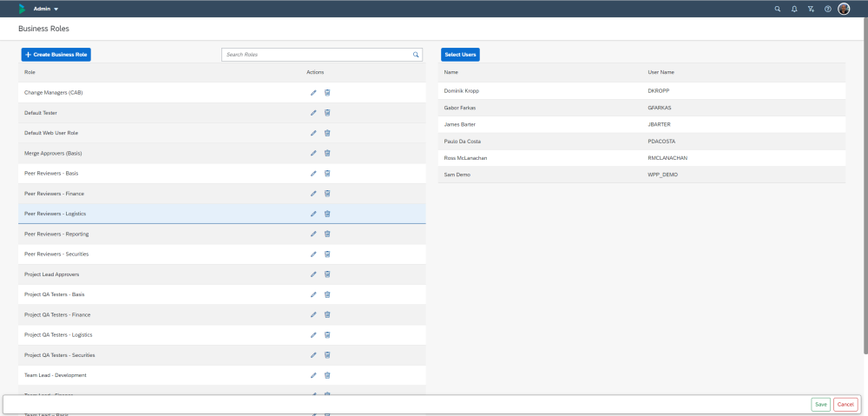Edit the Peer Reviewers - Basis role
This screenshot has width=868, height=416.
click(313, 174)
